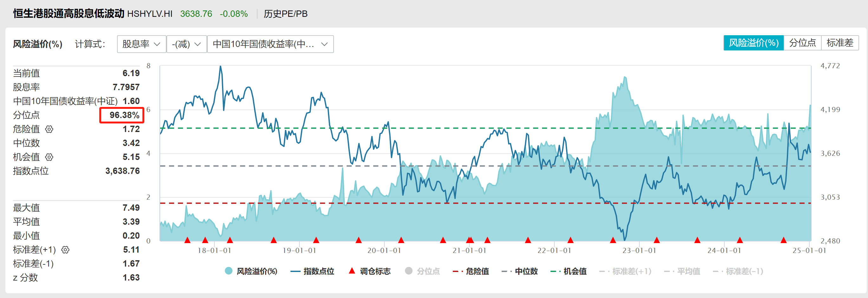
Task: Switch to the 标准差 tab
Action: tap(839, 43)
